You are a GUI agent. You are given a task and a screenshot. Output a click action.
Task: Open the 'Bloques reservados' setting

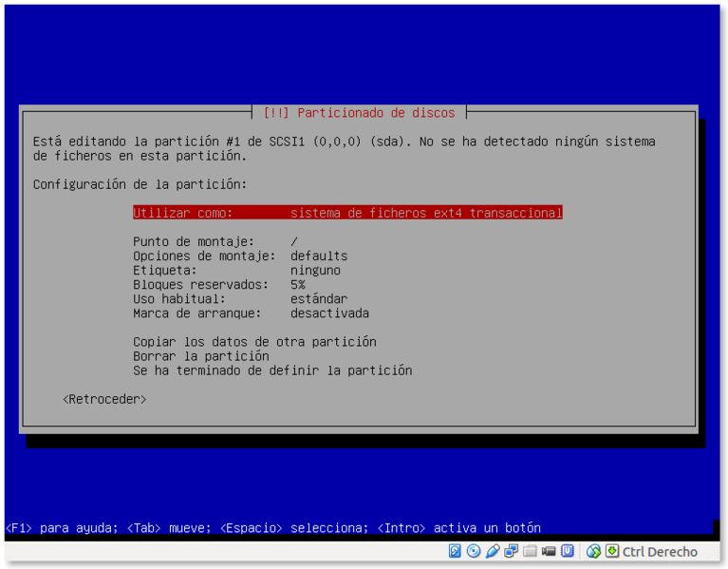(x=218, y=284)
